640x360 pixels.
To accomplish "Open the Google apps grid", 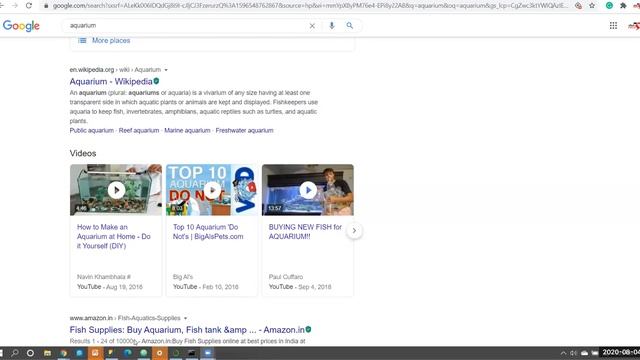I will [x=613, y=26].
